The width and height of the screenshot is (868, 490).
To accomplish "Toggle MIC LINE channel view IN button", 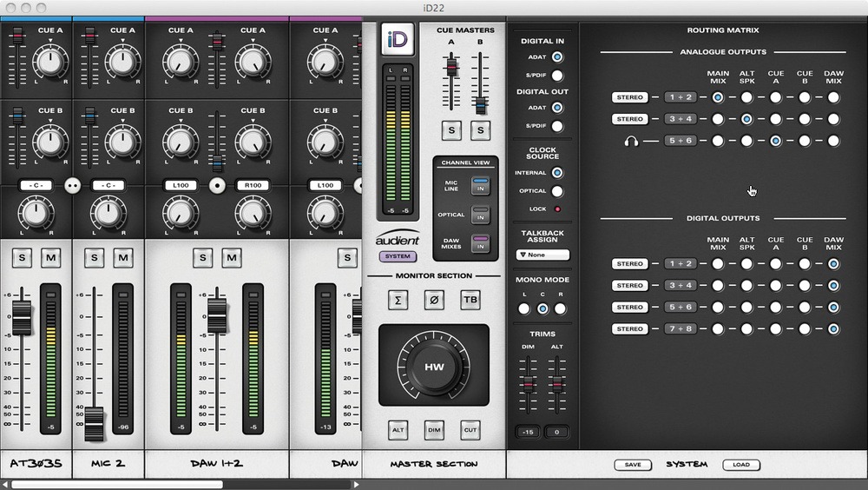I will (x=480, y=186).
